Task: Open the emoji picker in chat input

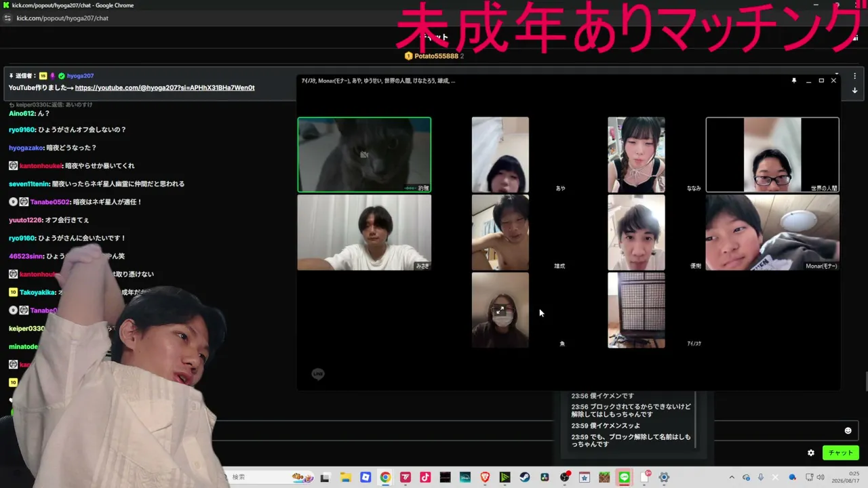Action: tap(848, 430)
